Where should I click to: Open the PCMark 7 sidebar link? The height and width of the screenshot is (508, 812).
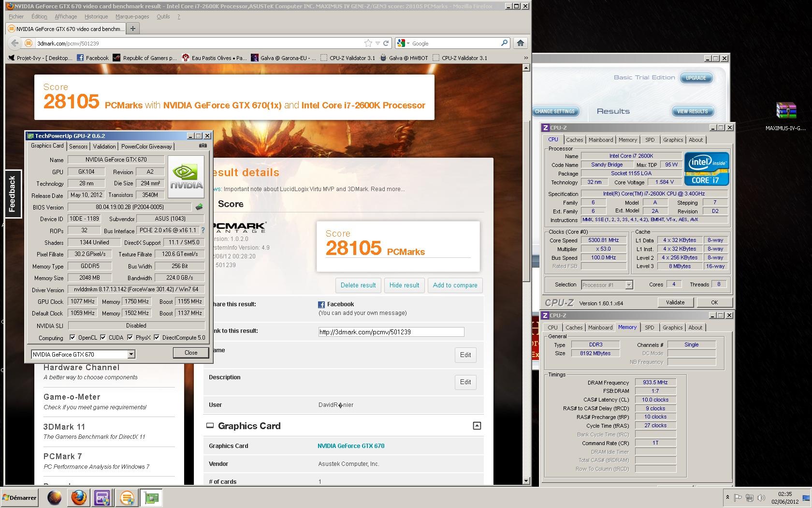tap(63, 456)
